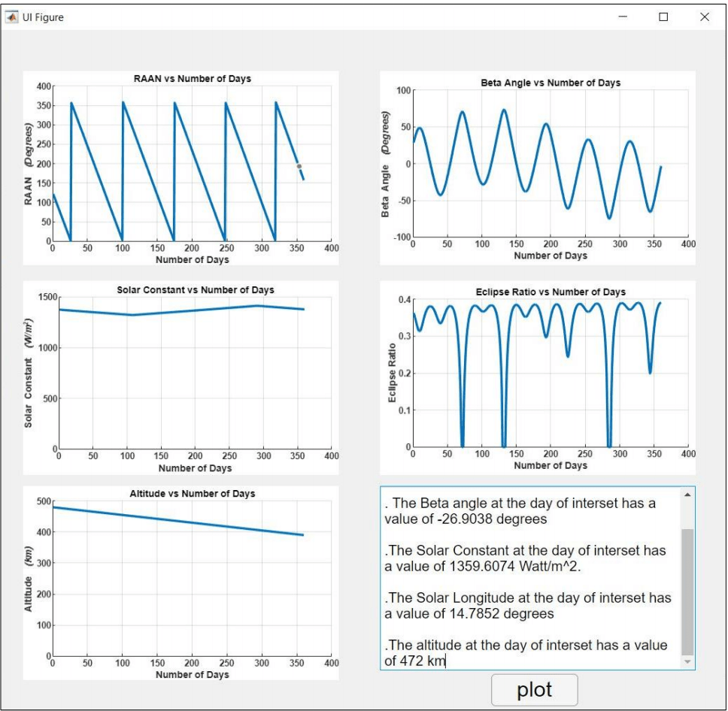Click inside the Beta Angle plot area
Viewport: 728px width, 711px height.
551,164
